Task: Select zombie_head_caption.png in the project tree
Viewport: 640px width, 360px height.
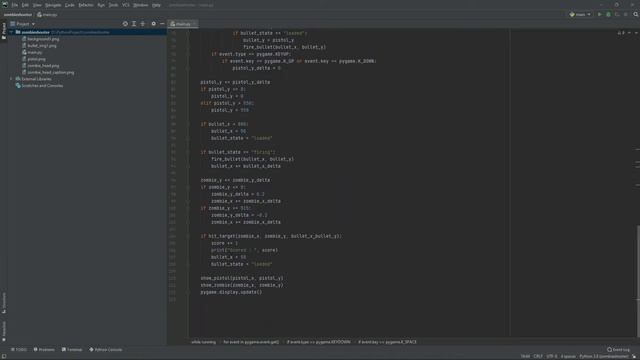Action: click(51, 73)
